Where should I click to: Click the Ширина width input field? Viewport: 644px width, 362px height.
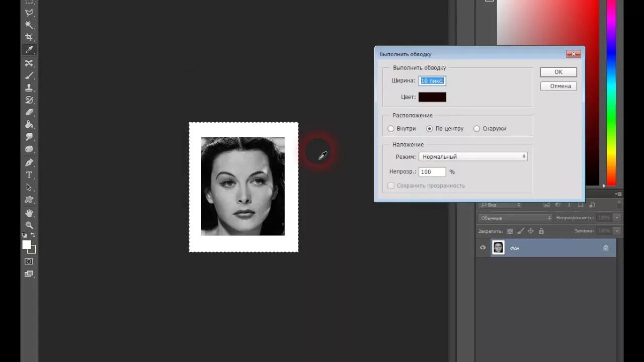coord(432,80)
